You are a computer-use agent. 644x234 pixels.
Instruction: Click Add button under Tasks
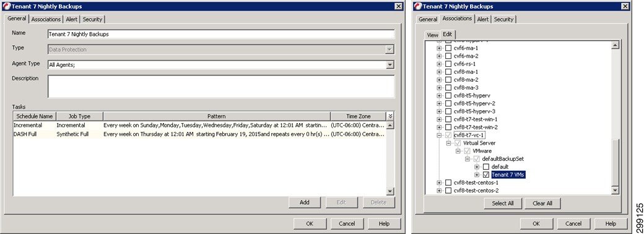tap(304, 202)
